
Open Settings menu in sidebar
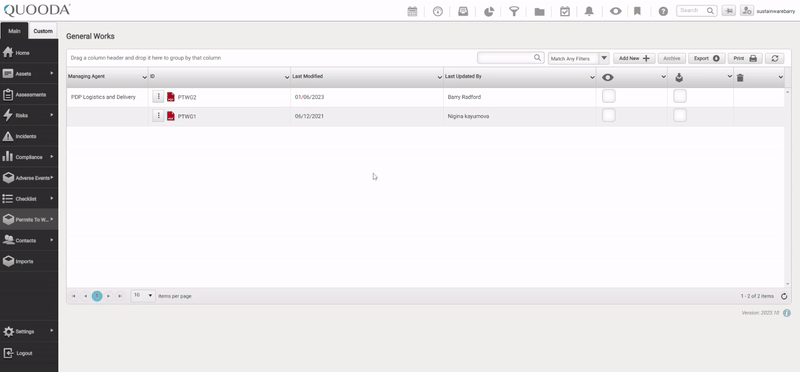point(29,332)
